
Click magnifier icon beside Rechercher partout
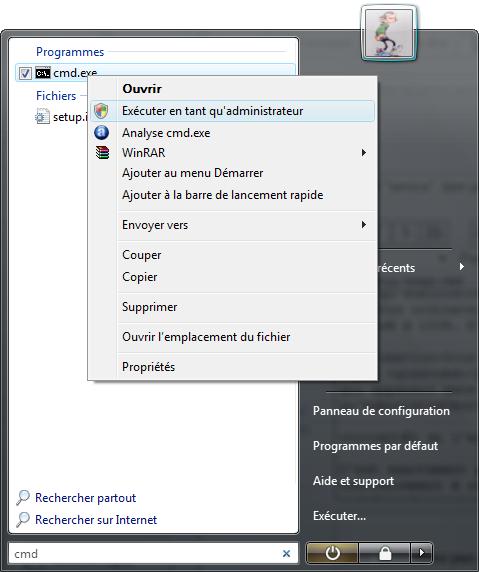pyautogui.click(x=23, y=498)
